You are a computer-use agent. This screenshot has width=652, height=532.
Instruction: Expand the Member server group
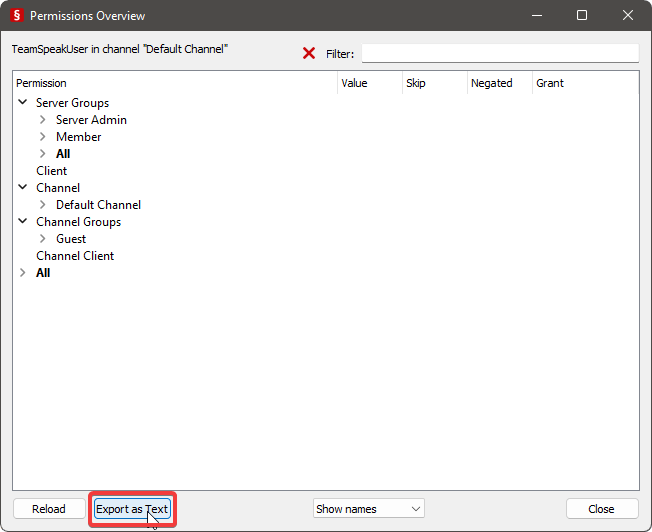coord(43,137)
